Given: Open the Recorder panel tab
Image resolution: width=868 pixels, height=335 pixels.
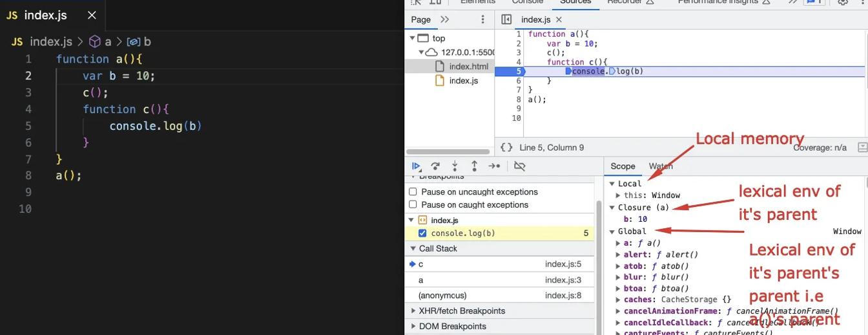Looking at the screenshot, I should tap(630, 2).
